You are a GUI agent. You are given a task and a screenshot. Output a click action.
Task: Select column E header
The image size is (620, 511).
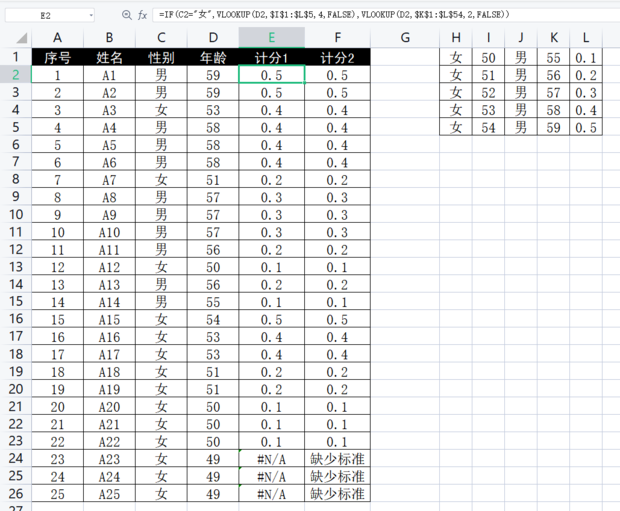[272, 38]
